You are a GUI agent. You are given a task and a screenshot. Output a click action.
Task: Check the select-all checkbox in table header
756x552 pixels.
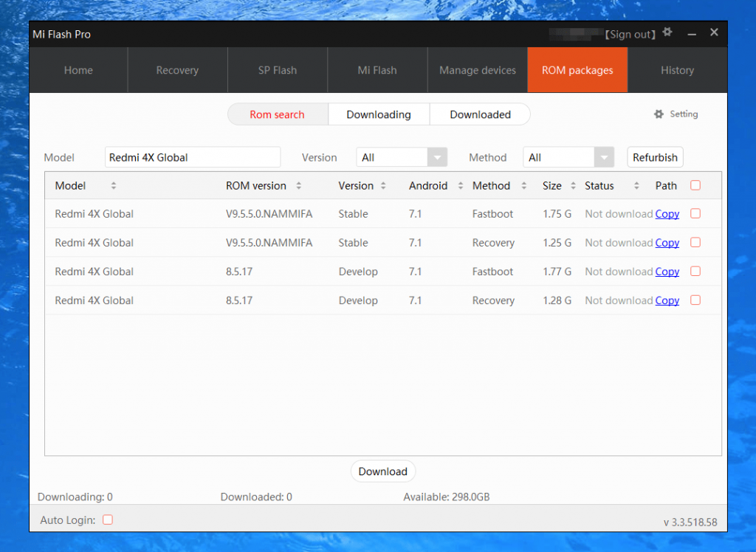695,185
